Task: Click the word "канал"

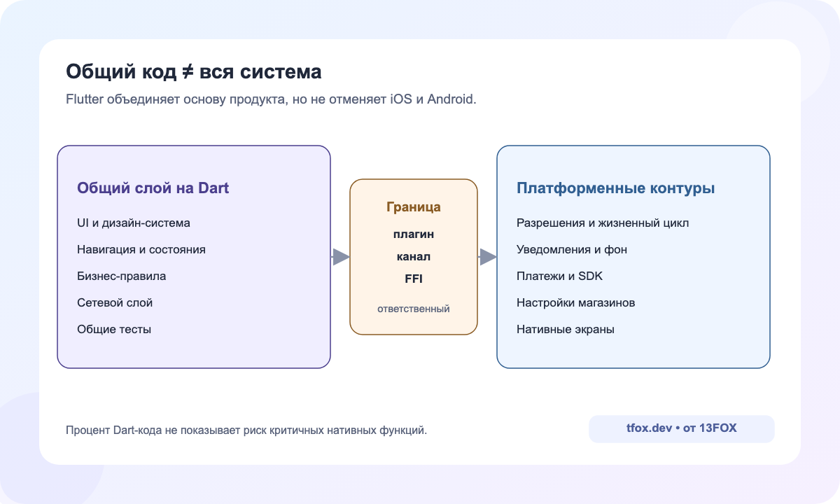Action: [x=414, y=256]
